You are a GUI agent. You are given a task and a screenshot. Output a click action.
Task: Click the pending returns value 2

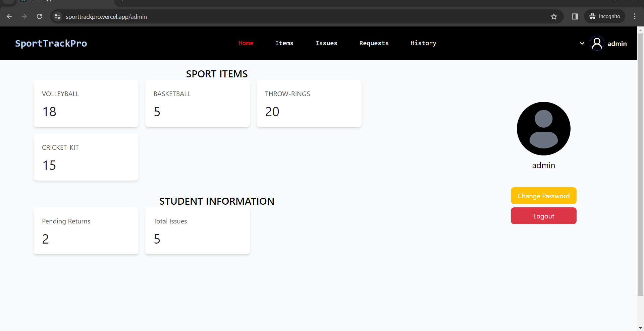(x=46, y=239)
